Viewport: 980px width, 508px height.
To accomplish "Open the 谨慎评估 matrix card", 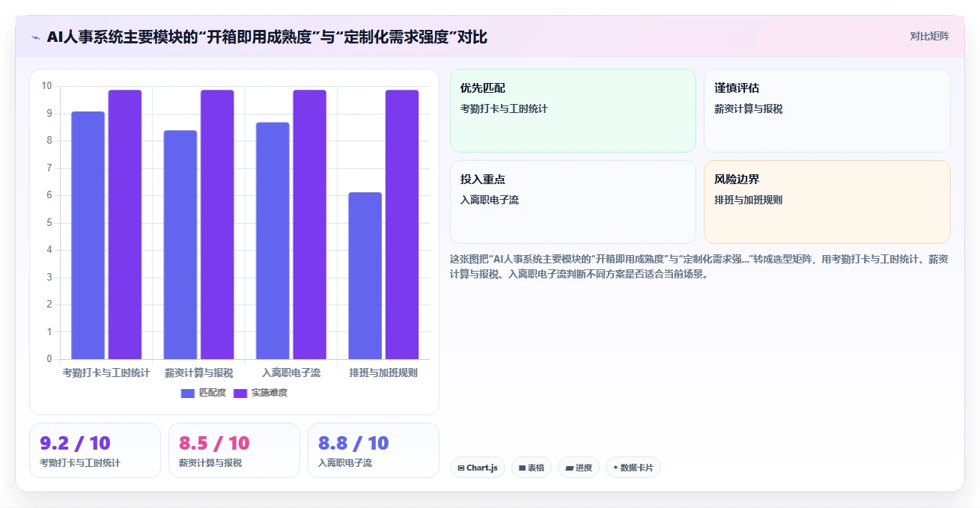I will [827, 111].
